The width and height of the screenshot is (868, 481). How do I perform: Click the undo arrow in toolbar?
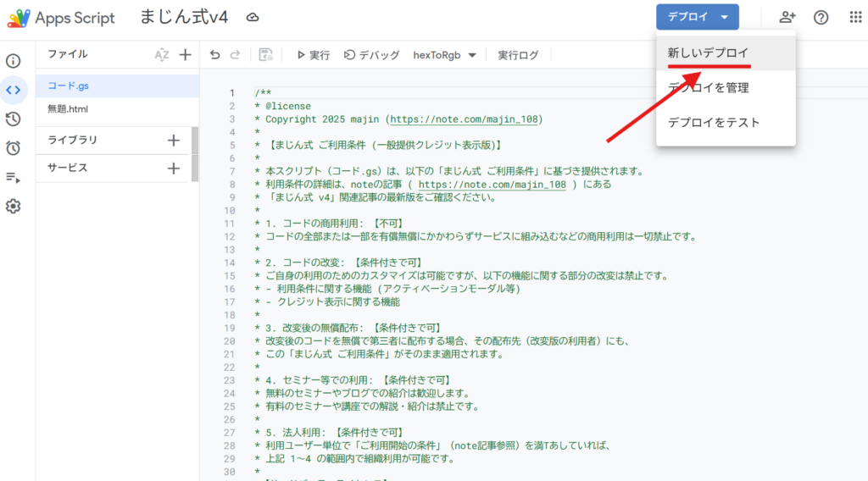point(214,55)
